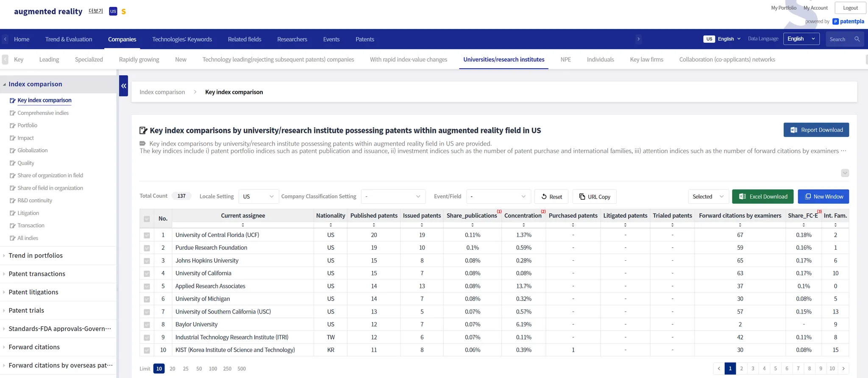Click the New Window icon
Screen dimensions: 868x378
click(808, 196)
